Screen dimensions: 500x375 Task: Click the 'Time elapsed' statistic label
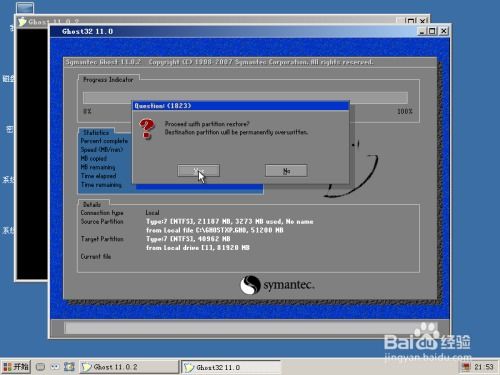(98, 176)
